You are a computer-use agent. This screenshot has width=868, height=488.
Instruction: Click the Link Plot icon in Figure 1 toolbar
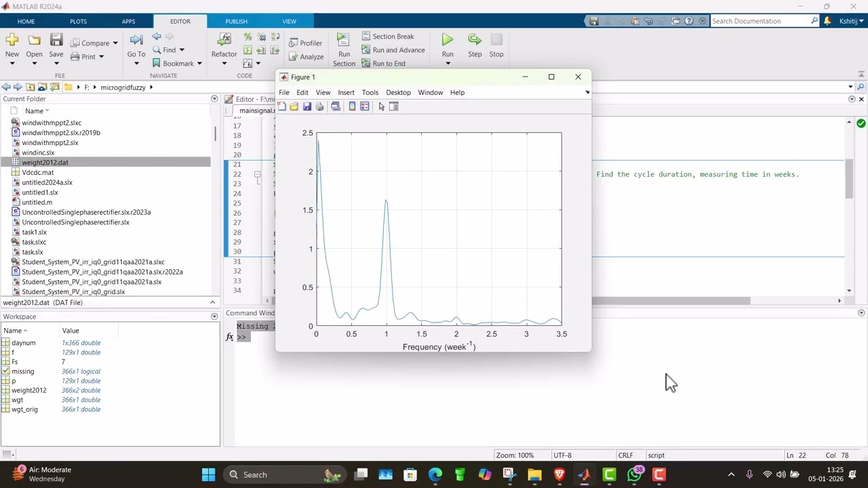coord(335,106)
